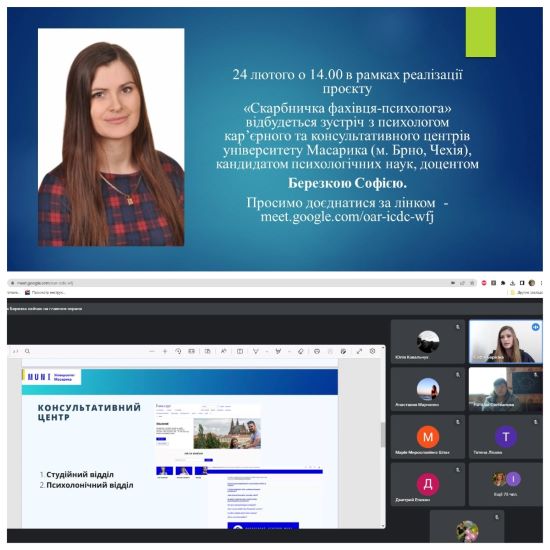Click the name 'Березкою Софією' on slide
Image resolution: width=550 pixels, height=550 pixels.
pos(347,183)
